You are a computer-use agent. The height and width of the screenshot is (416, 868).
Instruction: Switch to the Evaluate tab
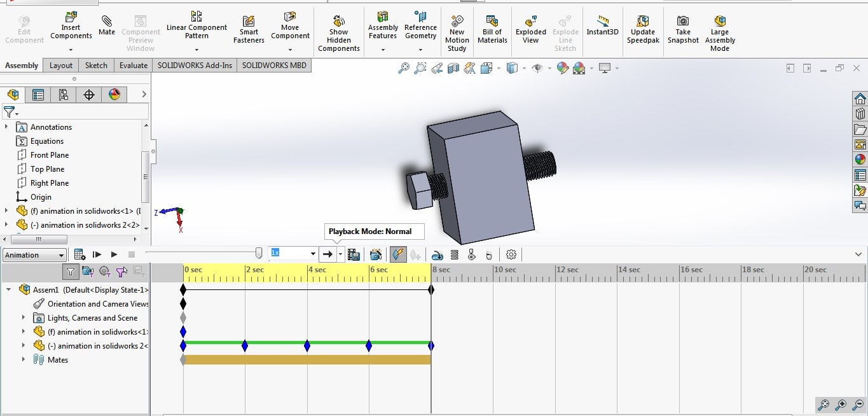click(x=134, y=65)
